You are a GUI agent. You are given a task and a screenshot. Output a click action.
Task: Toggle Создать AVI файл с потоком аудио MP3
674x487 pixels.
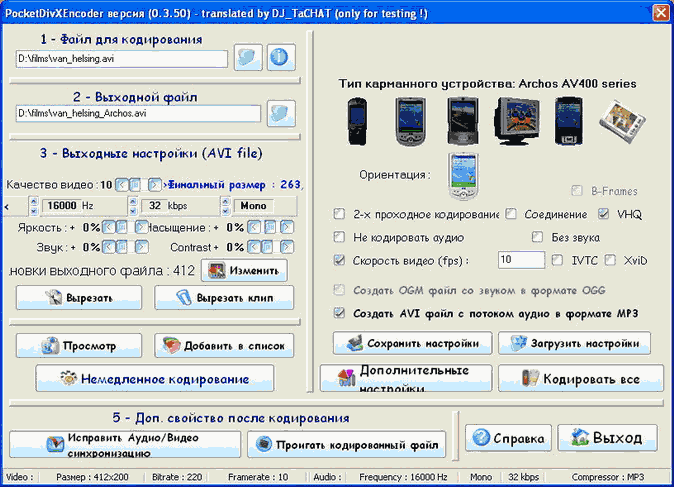point(339,313)
